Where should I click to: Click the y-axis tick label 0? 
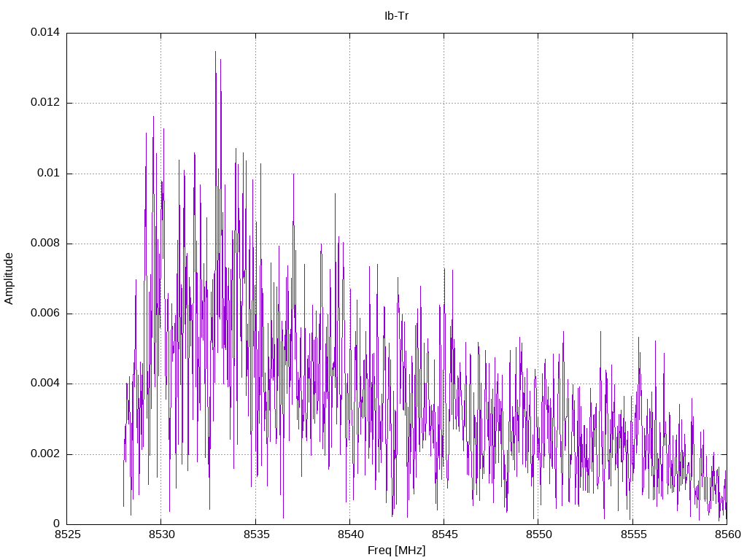point(56,524)
